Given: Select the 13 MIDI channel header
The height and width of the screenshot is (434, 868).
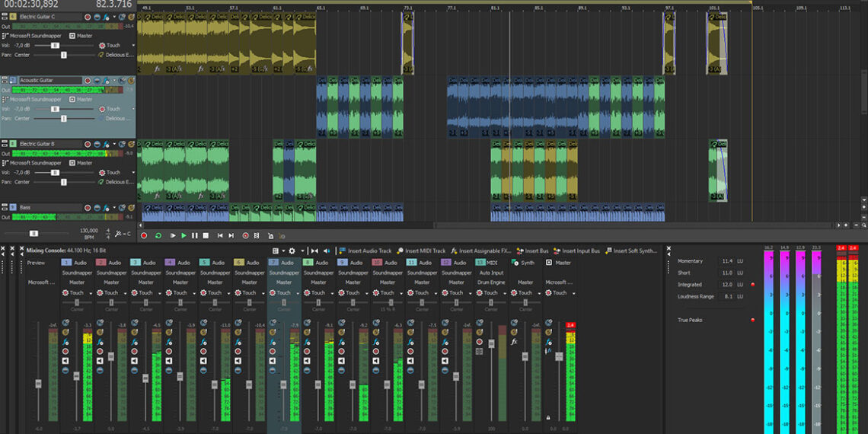Looking at the screenshot, I should tap(486, 263).
